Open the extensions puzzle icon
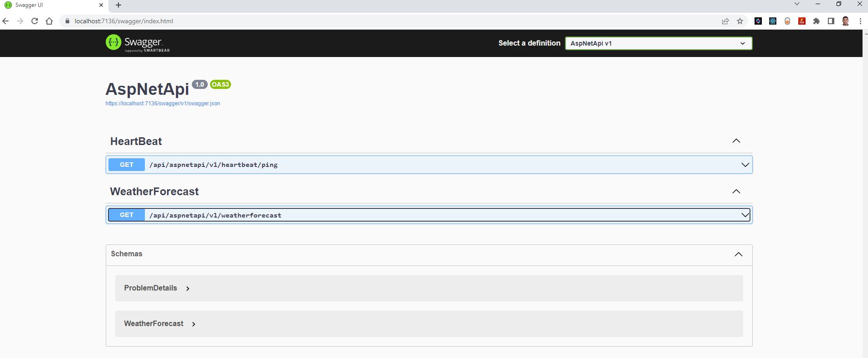Screen dimensions: 868x358 tap(817, 21)
